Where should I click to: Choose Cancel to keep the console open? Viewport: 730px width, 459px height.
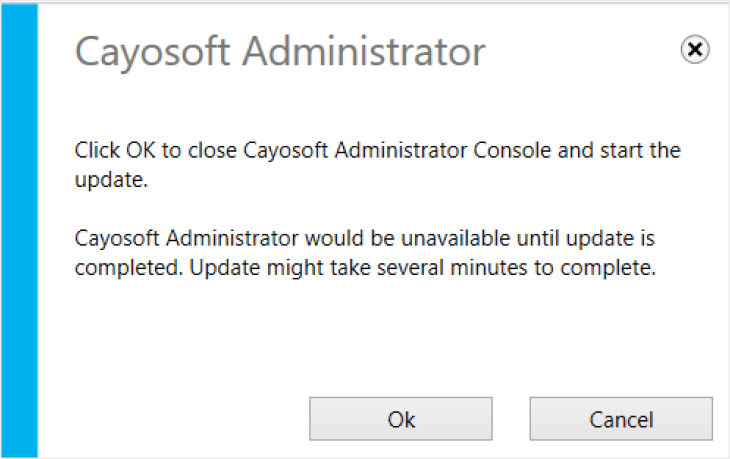pyautogui.click(x=621, y=418)
